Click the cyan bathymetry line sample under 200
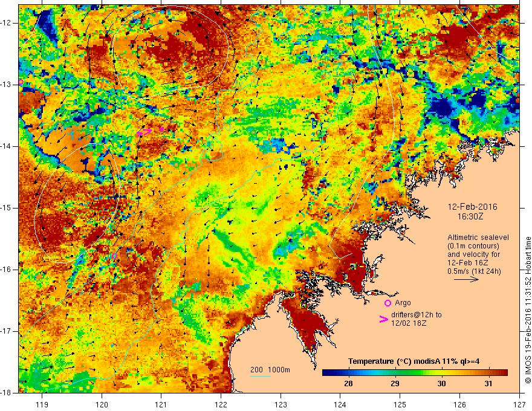This screenshot has width=532, height=411. [260, 376]
